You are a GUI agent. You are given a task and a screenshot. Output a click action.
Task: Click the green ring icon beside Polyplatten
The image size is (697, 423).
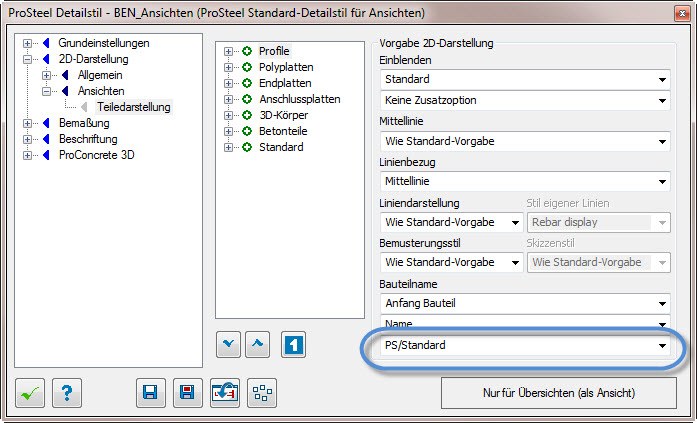pyautogui.click(x=247, y=67)
